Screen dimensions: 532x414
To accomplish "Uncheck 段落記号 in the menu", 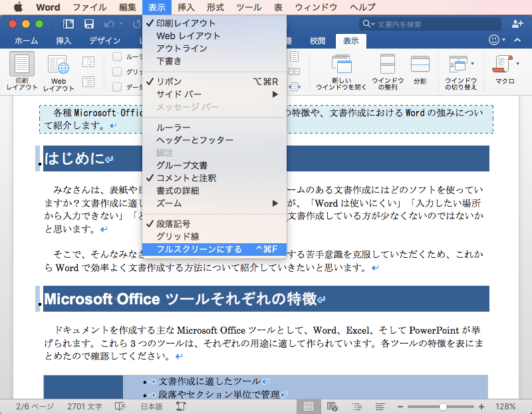I will (214, 224).
